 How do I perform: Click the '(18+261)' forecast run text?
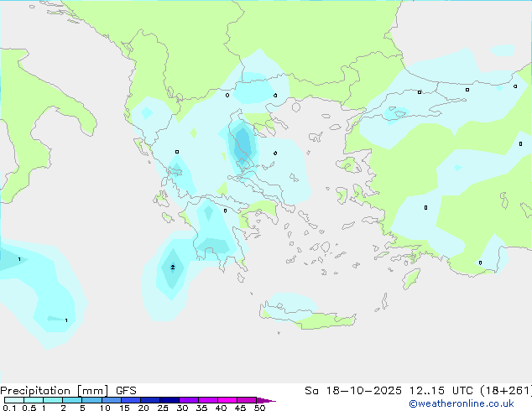click(x=506, y=391)
